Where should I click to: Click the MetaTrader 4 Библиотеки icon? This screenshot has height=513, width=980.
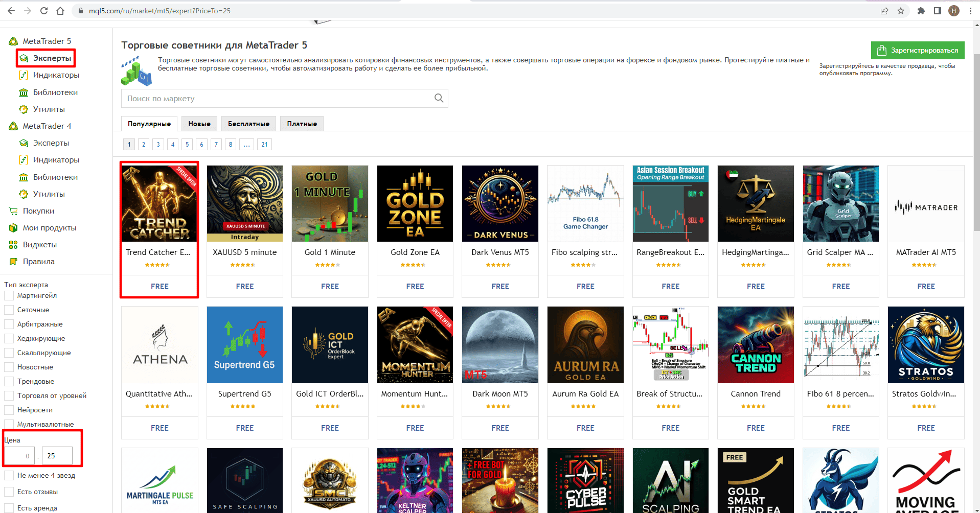pos(24,177)
